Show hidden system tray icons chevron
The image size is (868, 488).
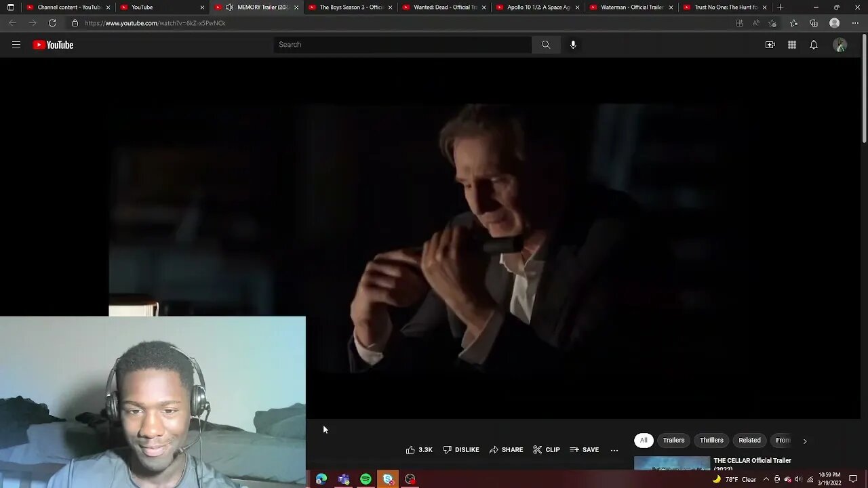766,479
